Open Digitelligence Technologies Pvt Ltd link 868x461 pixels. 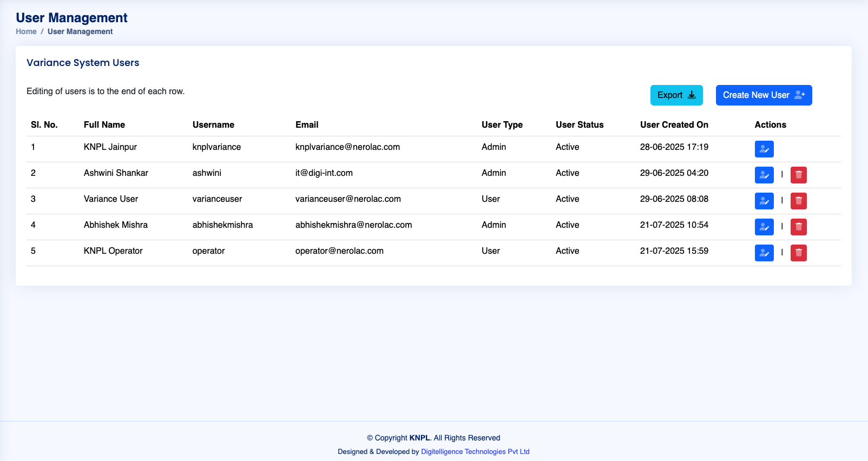[475, 451]
